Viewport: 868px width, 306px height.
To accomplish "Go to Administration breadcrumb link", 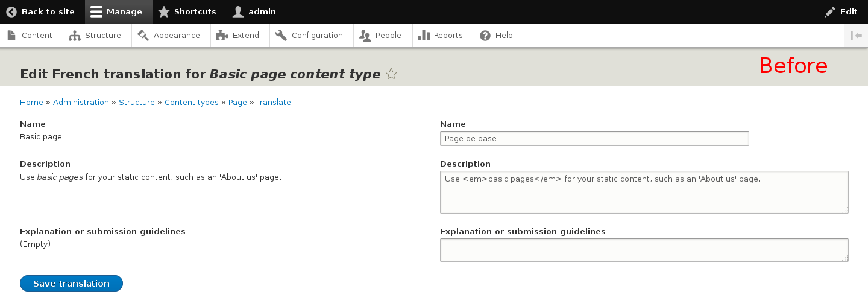I will pos(81,103).
